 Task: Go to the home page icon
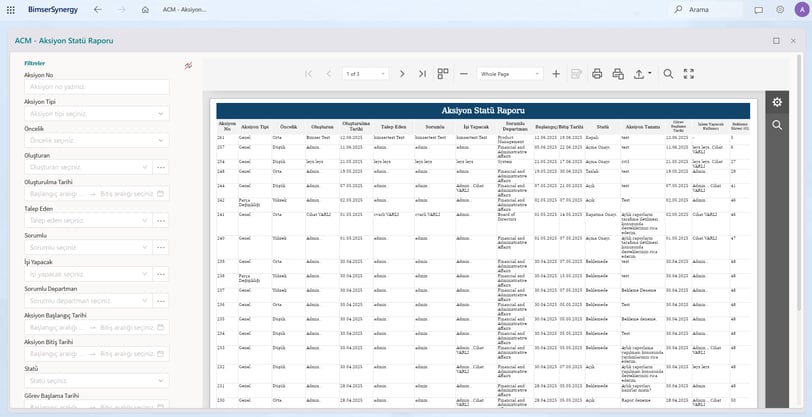point(145,10)
